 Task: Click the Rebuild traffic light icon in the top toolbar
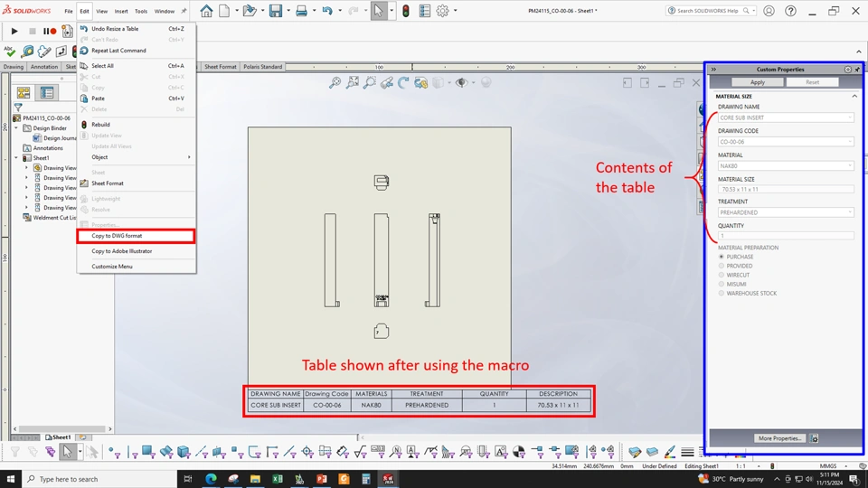(406, 11)
